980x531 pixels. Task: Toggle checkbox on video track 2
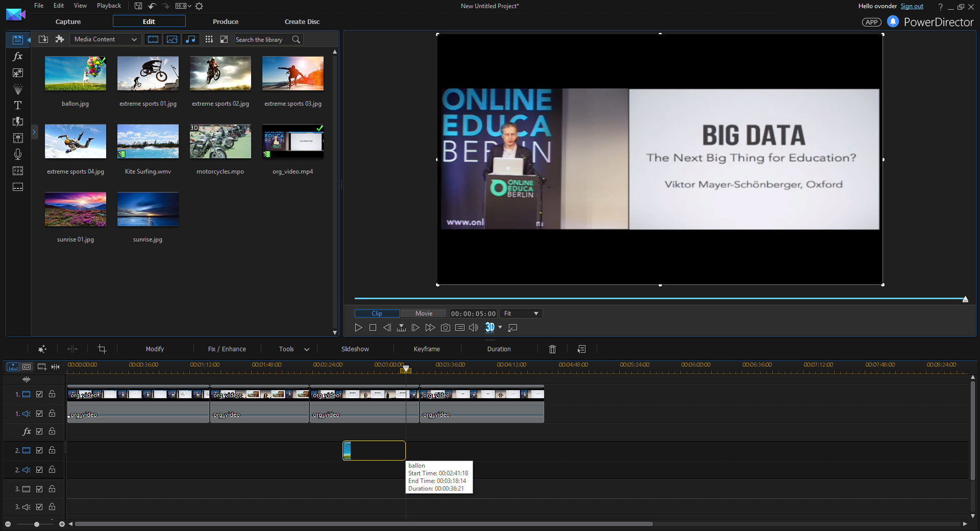coord(39,450)
